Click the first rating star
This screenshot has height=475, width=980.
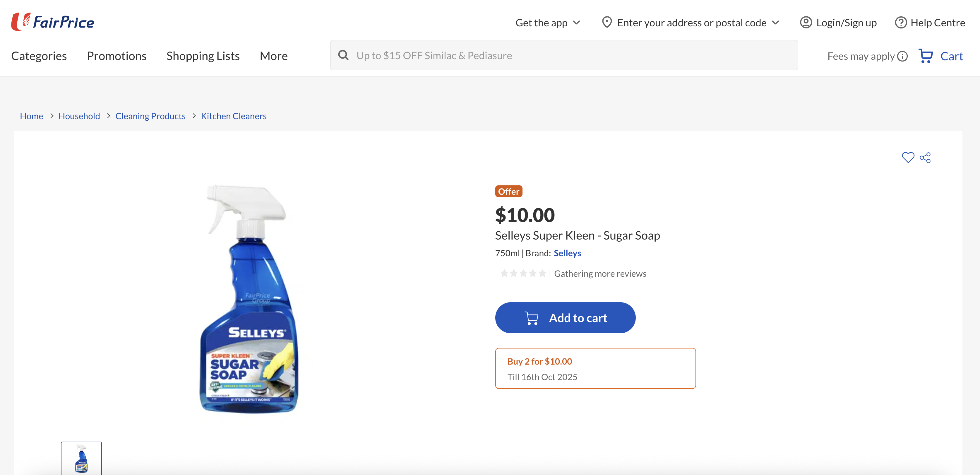pyautogui.click(x=505, y=273)
